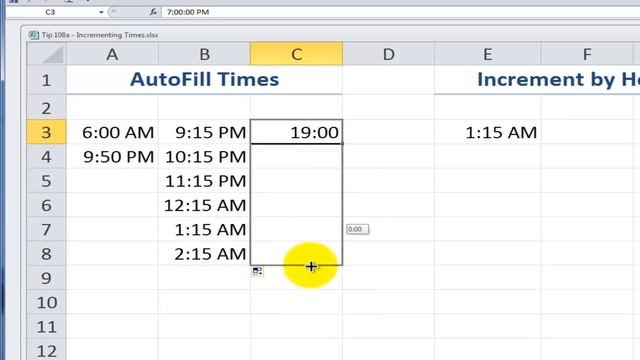Select cell with 12:15 AM
The height and width of the screenshot is (360, 640).
[204, 205]
